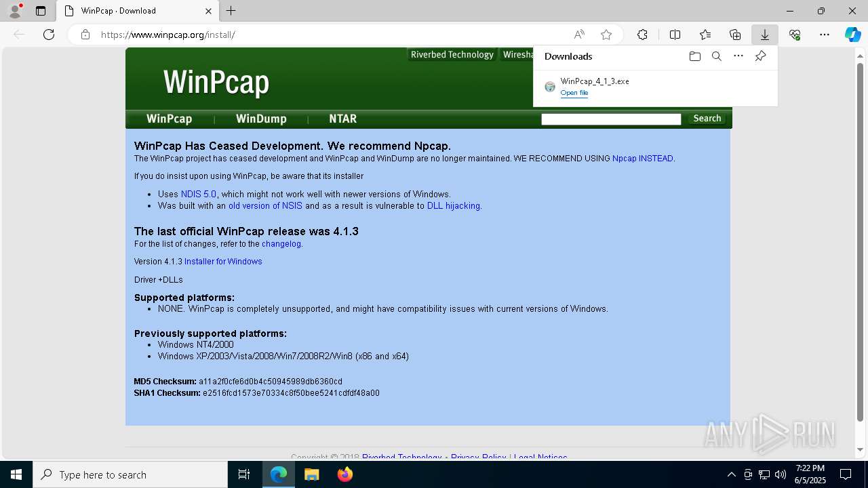Open the Windows Start menu
Viewport: 868px width, 488px height.
(16, 474)
